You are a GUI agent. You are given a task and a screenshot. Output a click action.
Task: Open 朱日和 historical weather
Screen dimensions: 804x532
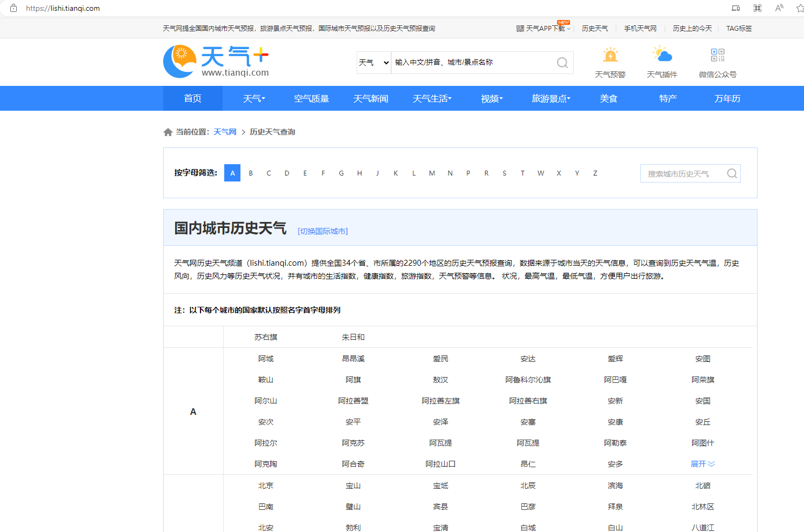353,337
